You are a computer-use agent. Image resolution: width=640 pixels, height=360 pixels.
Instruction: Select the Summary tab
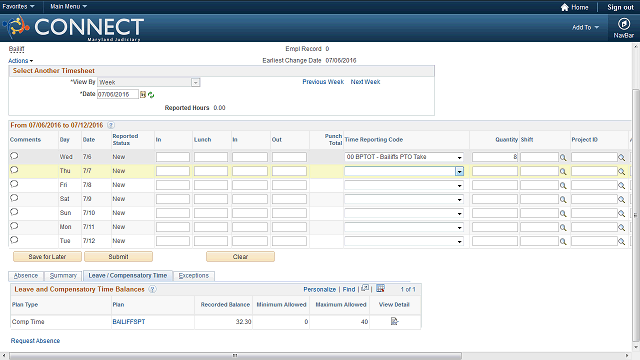(x=63, y=276)
